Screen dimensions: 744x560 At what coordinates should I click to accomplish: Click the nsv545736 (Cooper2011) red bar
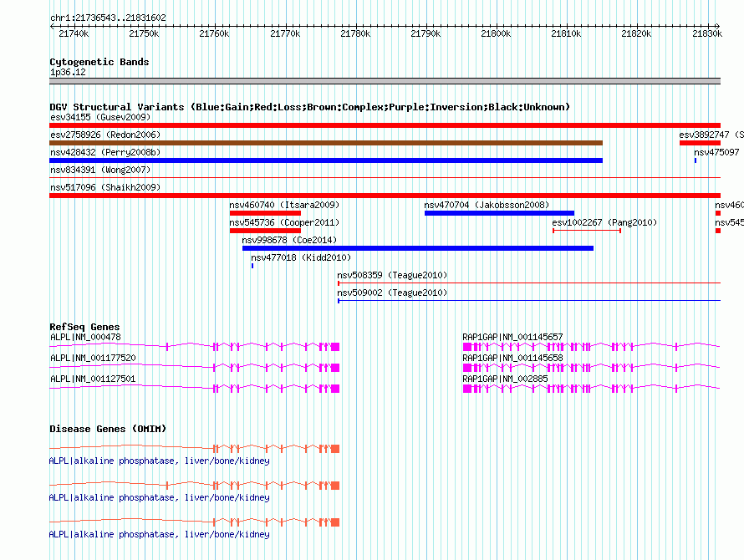pos(265,231)
